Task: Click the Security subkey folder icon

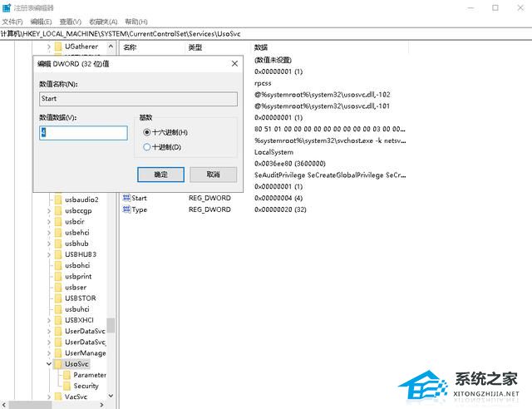Action: tap(67, 386)
